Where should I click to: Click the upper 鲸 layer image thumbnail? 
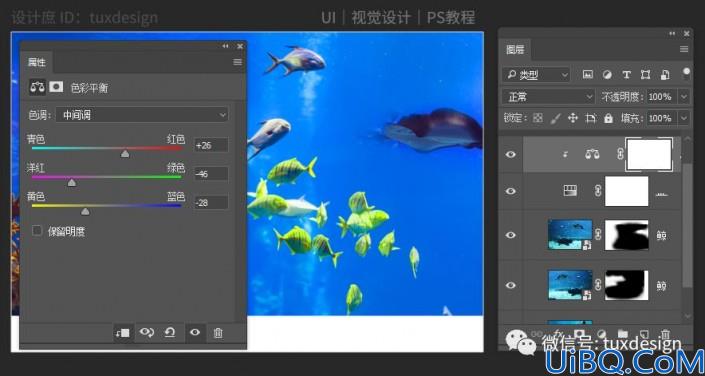pyautogui.click(x=570, y=235)
